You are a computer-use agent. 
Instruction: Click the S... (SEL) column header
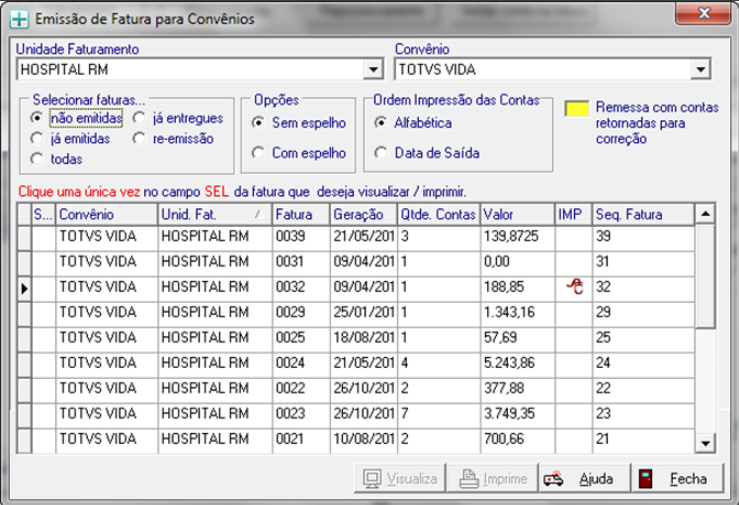[43, 214]
